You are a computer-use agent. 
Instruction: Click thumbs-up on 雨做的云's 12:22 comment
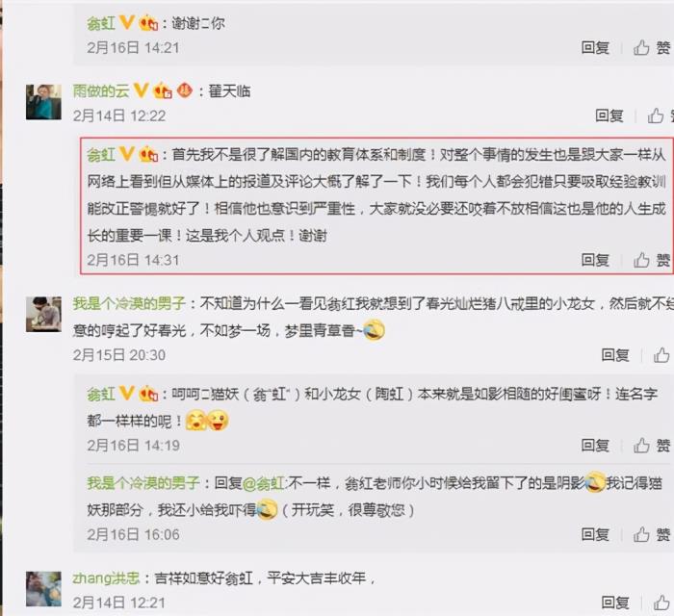(x=656, y=115)
